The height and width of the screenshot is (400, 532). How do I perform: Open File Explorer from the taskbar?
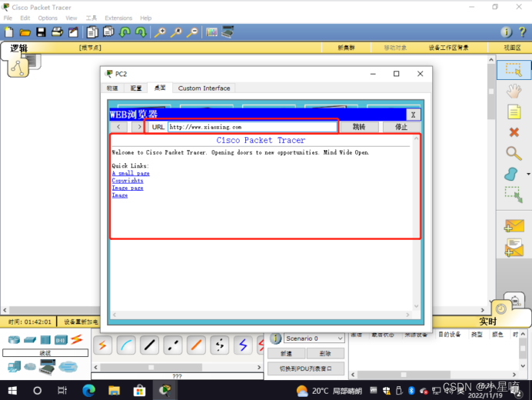(114, 391)
